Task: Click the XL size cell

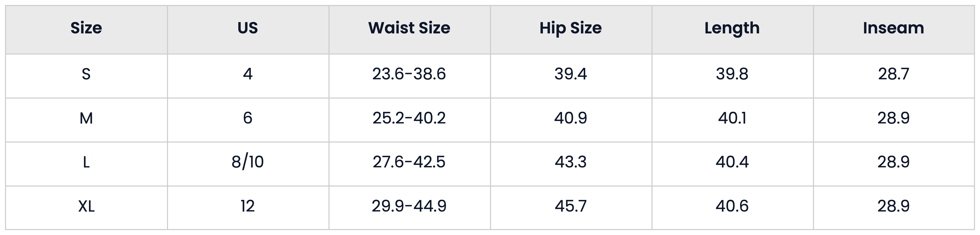Action: [x=86, y=208]
